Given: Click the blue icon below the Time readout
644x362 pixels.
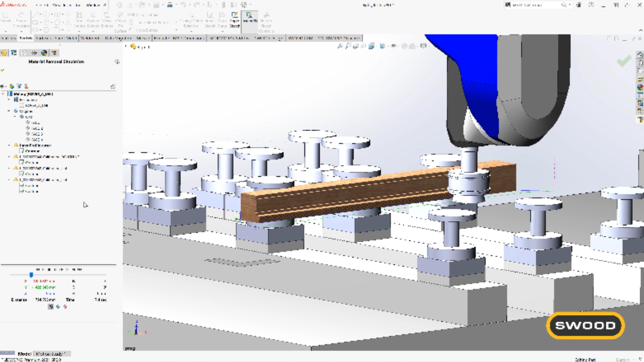Looking at the screenshot, I should (58, 307).
